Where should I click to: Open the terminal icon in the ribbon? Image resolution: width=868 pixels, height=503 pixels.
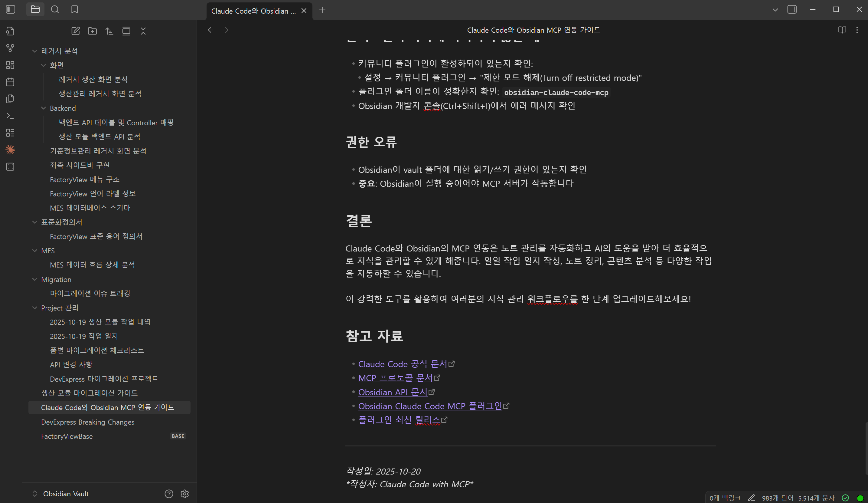pyautogui.click(x=10, y=116)
